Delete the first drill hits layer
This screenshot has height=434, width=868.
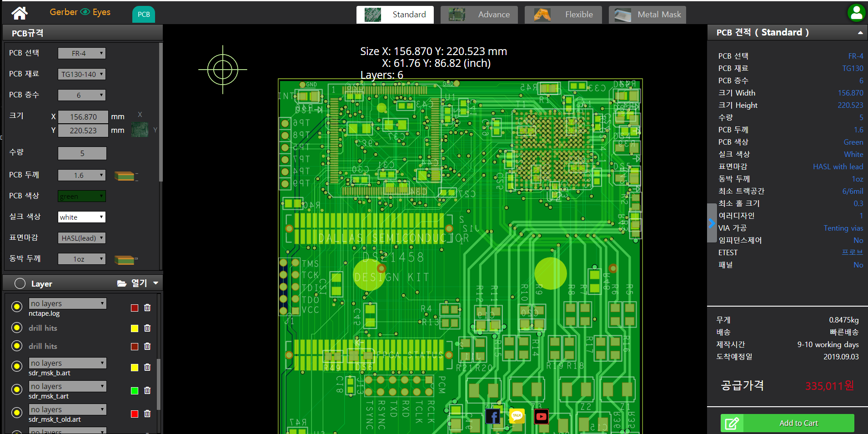pyautogui.click(x=147, y=328)
